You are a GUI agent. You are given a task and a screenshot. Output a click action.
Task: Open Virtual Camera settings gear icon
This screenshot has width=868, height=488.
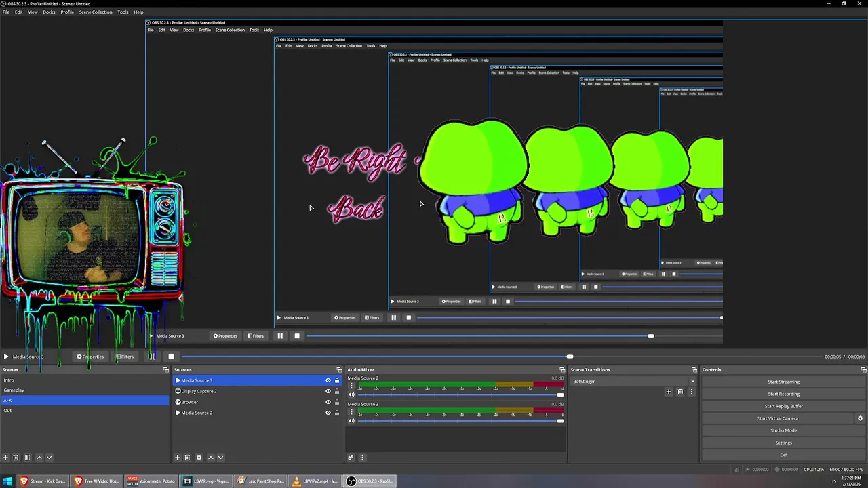(x=860, y=418)
